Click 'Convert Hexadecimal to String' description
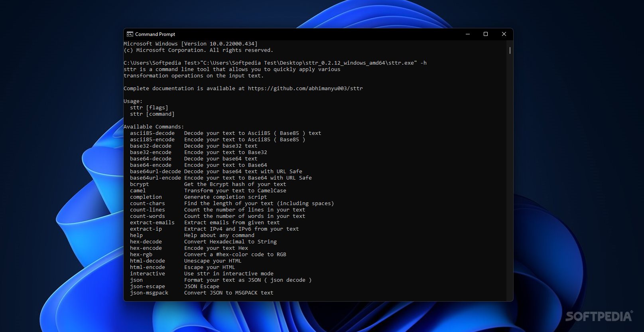 230,242
